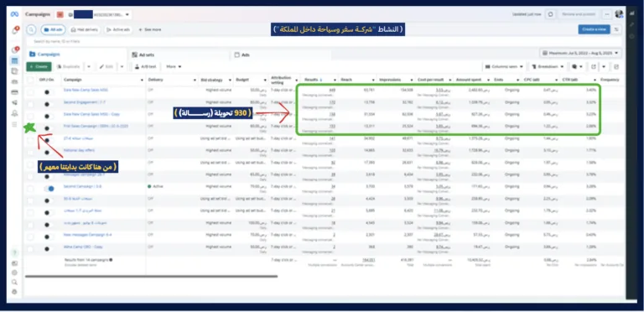The image size is (644, 312).
Task: Open the chart icon in right dark panel
Action: coord(631,13)
